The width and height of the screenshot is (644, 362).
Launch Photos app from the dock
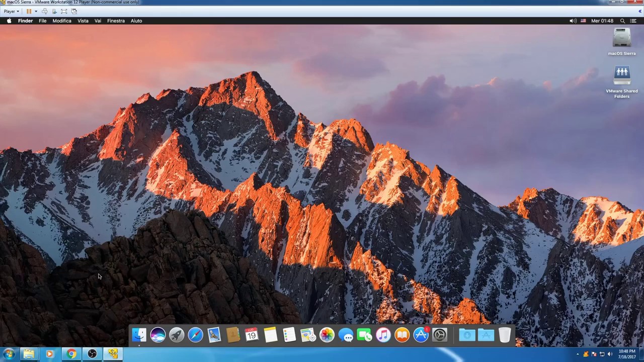point(327,335)
